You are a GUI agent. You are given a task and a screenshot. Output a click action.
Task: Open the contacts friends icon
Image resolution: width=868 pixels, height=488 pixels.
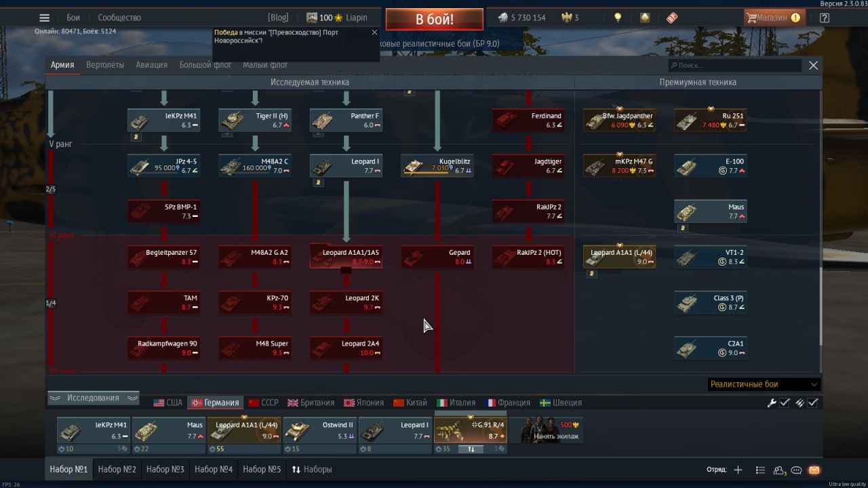pyautogui.click(x=779, y=470)
